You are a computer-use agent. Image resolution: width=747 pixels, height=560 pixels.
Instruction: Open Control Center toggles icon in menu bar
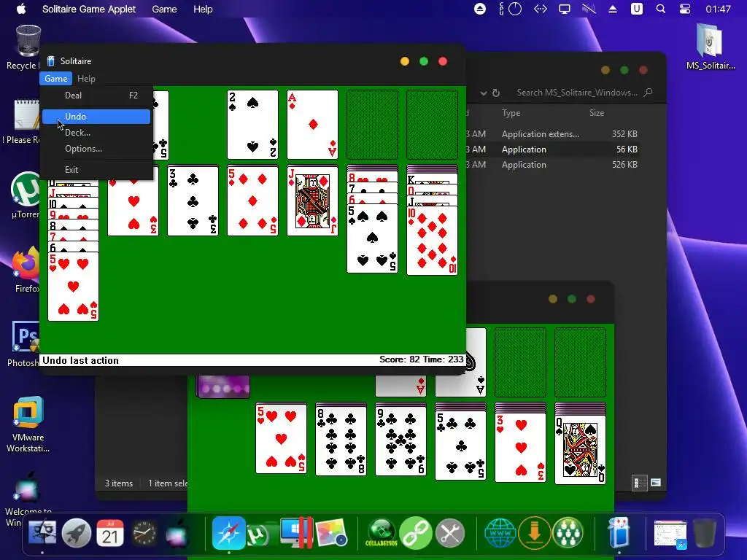[x=684, y=9]
